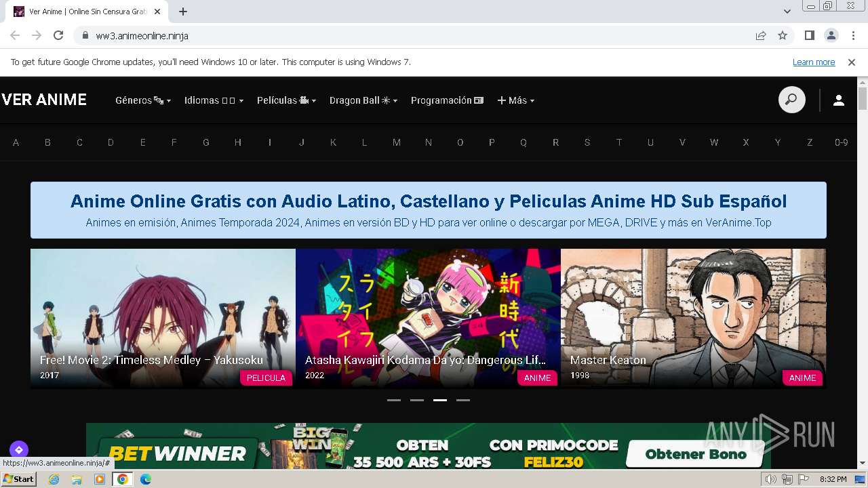Open the Programación schedule page
The width and height of the screenshot is (868, 488).
pyautogui.click(x=447, y=100)
